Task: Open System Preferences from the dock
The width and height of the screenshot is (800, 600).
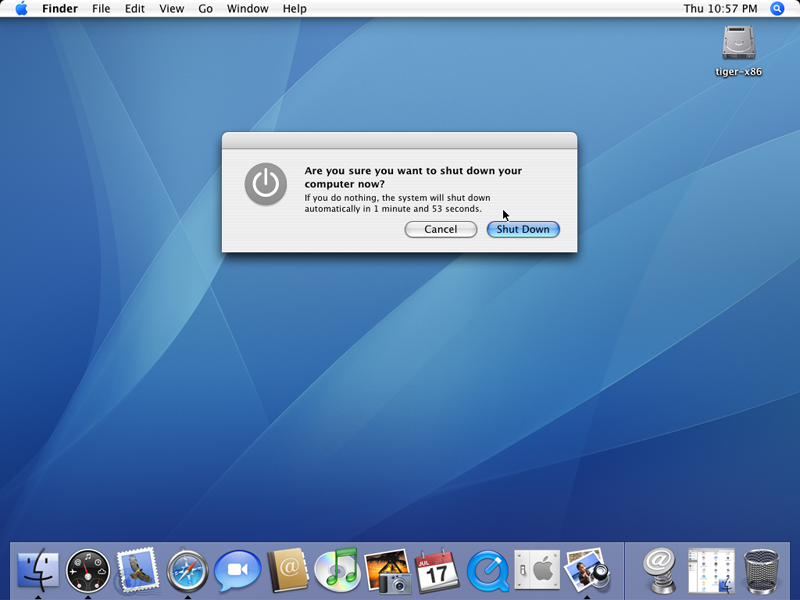Action: 537,571
